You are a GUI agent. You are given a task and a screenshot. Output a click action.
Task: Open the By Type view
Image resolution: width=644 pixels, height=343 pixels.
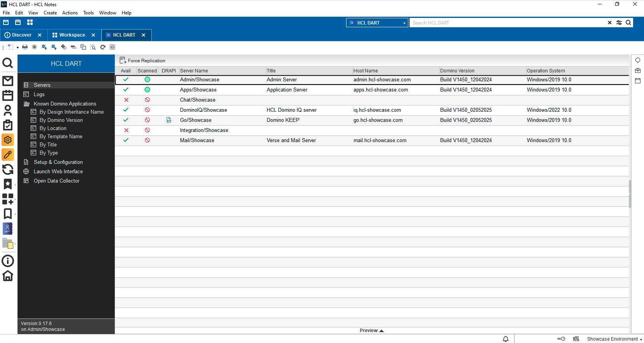[49, 153]
